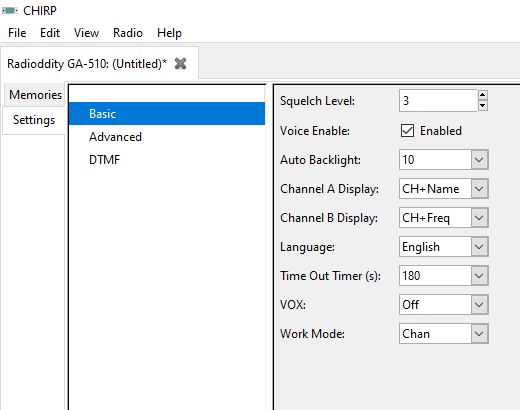The width and height of the screenshot is (520, 410).
Task: Open the File menu
Action: [17, 33]
